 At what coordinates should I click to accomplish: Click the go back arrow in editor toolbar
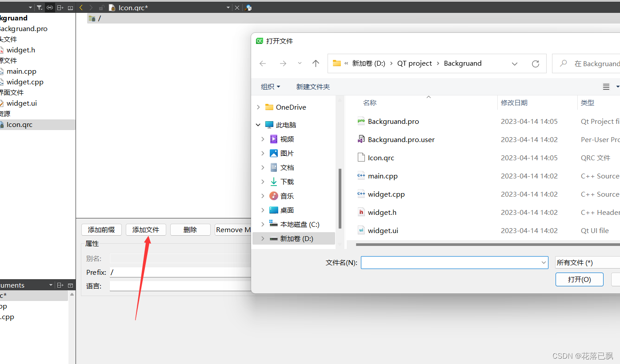click(81, 8)
